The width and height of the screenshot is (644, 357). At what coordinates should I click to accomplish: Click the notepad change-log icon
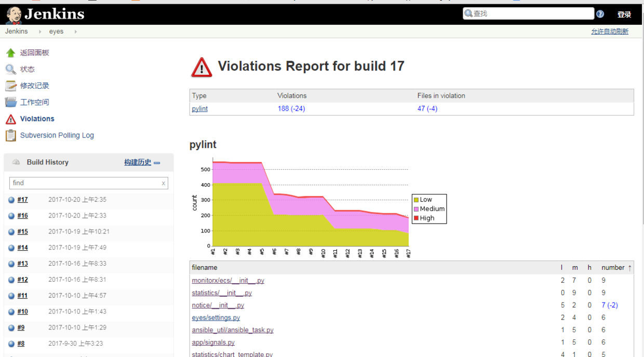click(11, 86)
